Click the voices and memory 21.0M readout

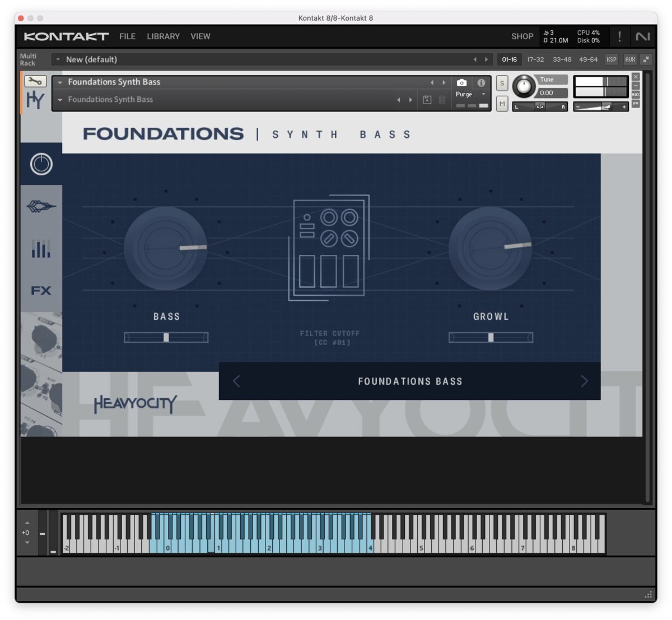[x=556, y=36]
